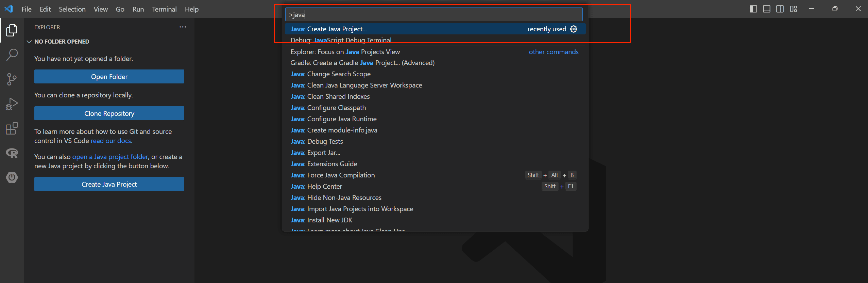868x283 pixels.
Task: Open the Spring Boot dashboard icon
Action: point(12,177)
